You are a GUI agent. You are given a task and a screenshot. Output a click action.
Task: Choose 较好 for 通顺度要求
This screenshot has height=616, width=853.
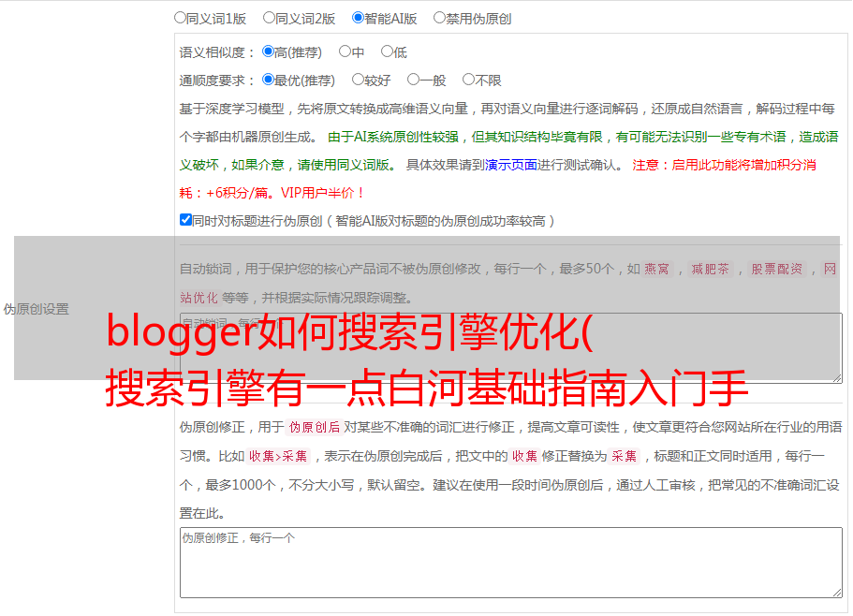[358, 80]
